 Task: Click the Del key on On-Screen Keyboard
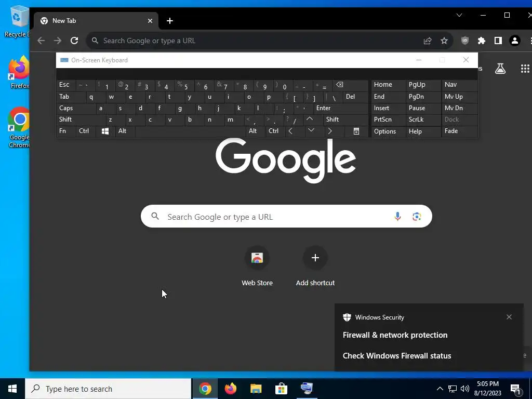(355, 97)
